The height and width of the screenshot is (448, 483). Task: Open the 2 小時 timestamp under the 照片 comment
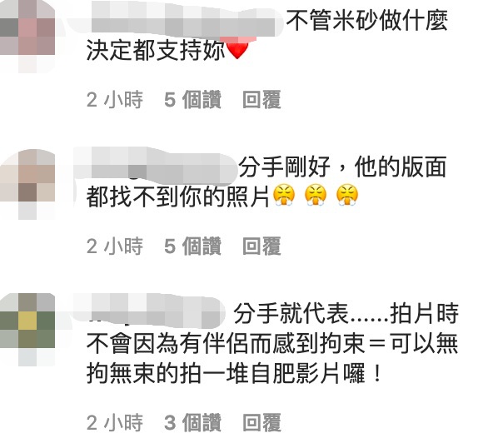[x=115, y=246]
